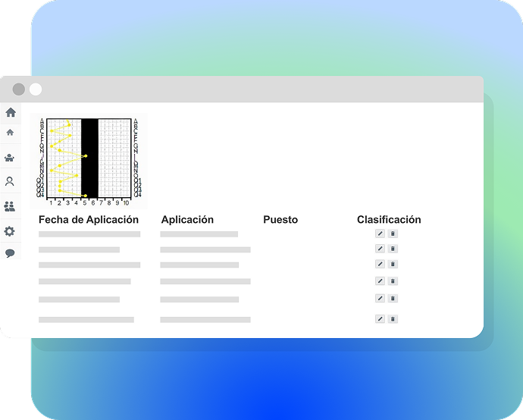Click the large home icon in sidebar
Screen dimensions: 523x420
pyautogui.click(x=11, y=112)
